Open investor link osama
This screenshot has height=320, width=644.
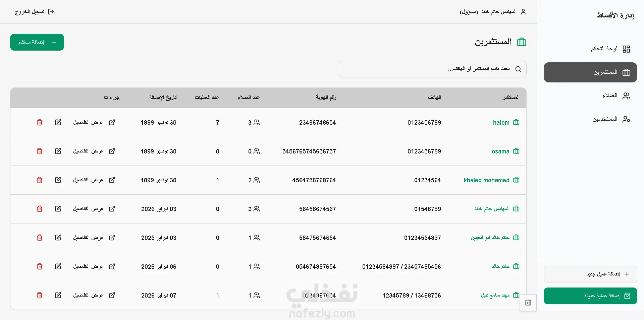(x=500, y=151)
